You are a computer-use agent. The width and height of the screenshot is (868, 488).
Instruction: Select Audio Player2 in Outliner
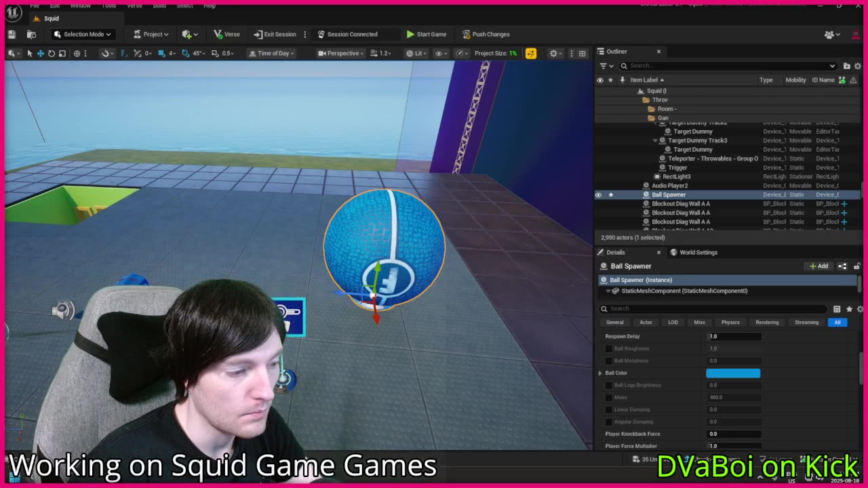669,186
